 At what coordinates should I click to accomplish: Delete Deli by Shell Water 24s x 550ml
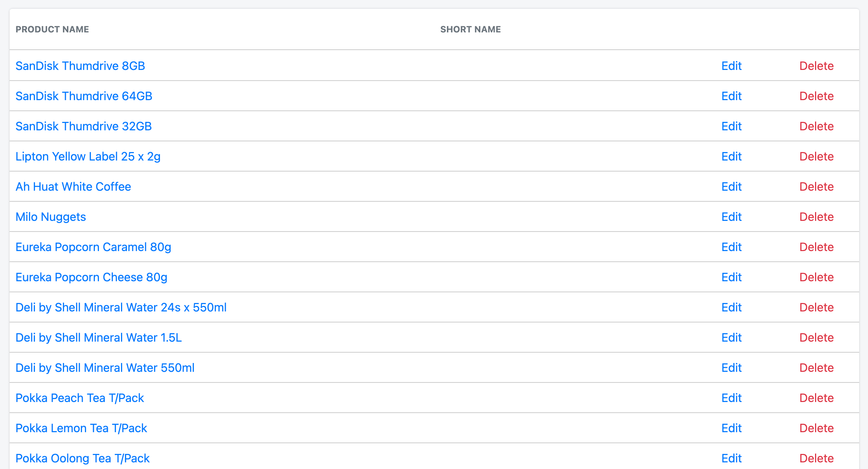click(817, 307)
